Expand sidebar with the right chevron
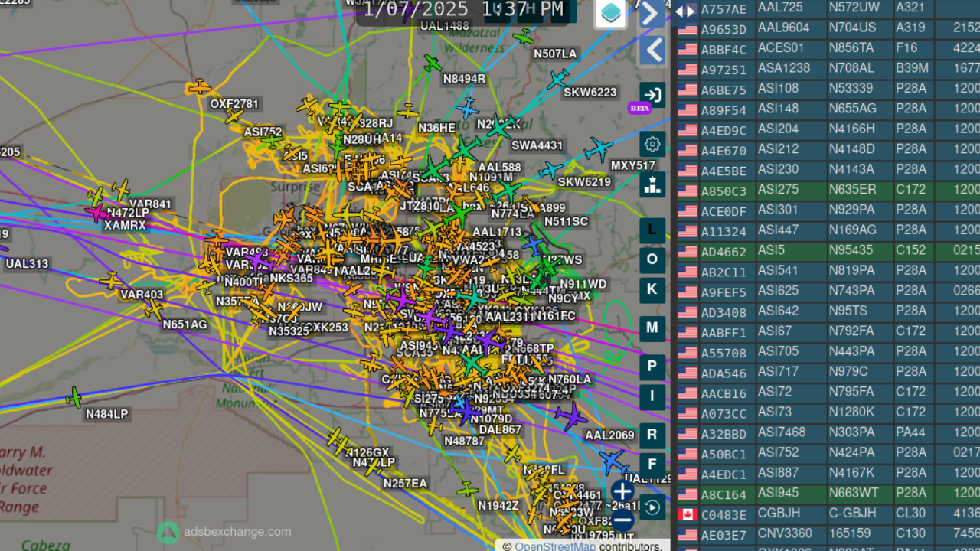Viewport: 980px width, 551px height. 652,13
